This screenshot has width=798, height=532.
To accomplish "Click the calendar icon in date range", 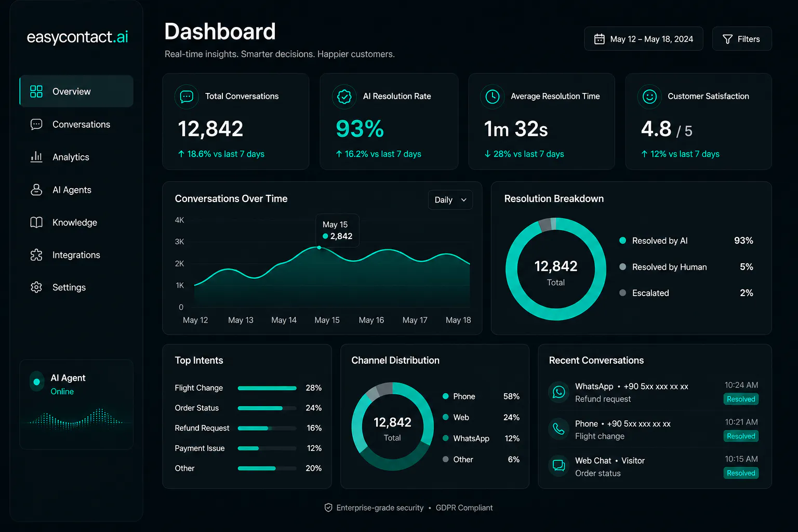I will (600, 39).
